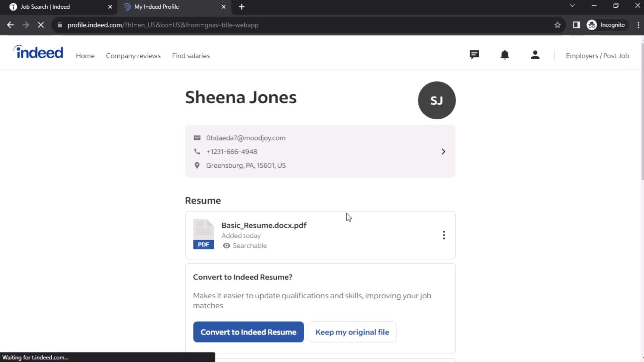Open the messages chat icon
644x362 pixels.
tap(474, 55)
